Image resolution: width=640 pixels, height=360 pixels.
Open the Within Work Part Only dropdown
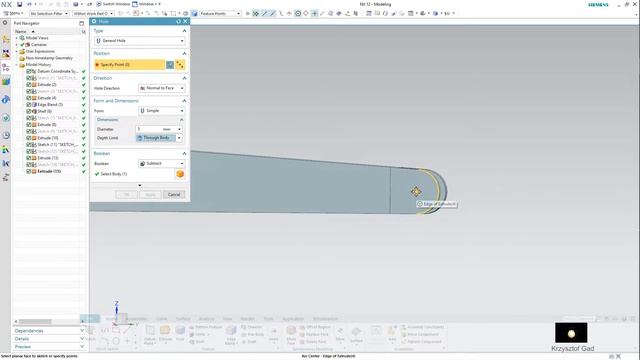[93, 13]
